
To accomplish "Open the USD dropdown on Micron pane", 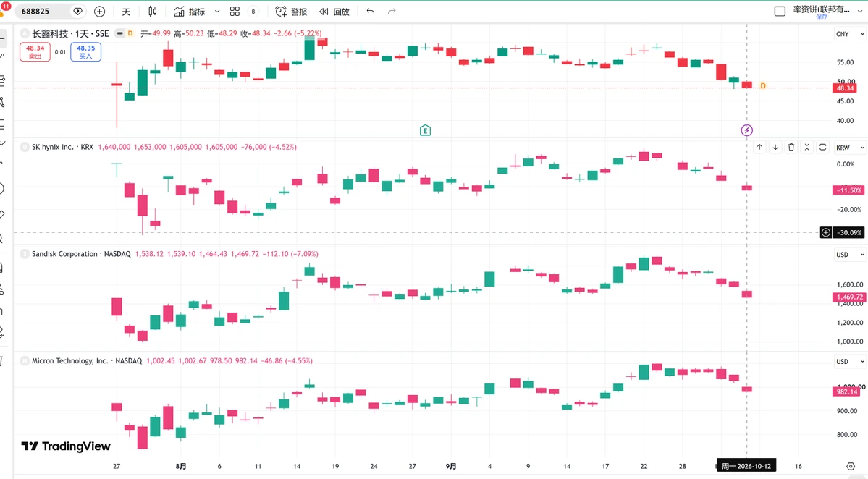I will (850, 362).
